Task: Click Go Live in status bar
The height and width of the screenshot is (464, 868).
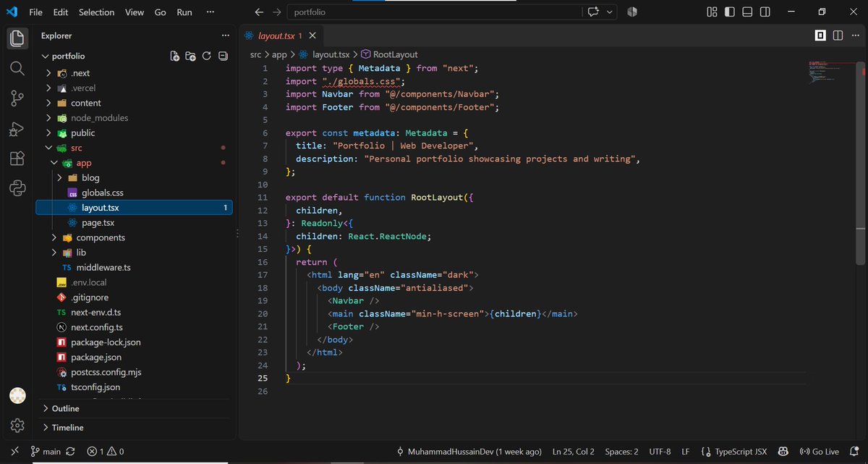Action: point(819,451)
